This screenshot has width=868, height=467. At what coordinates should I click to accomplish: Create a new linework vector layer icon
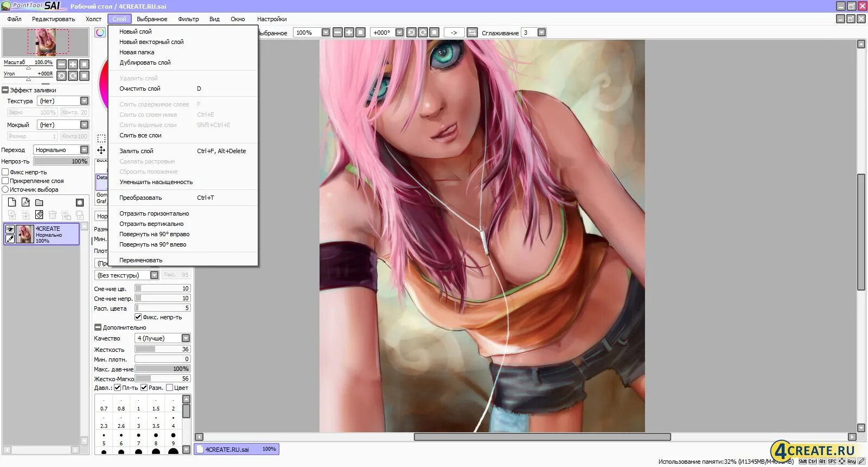25,202
